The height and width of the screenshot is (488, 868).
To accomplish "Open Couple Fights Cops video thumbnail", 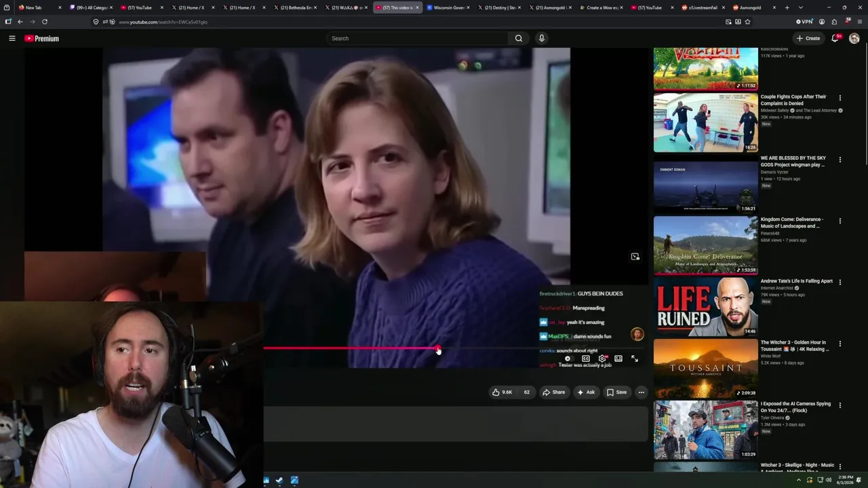I will [x=705, y=122].
